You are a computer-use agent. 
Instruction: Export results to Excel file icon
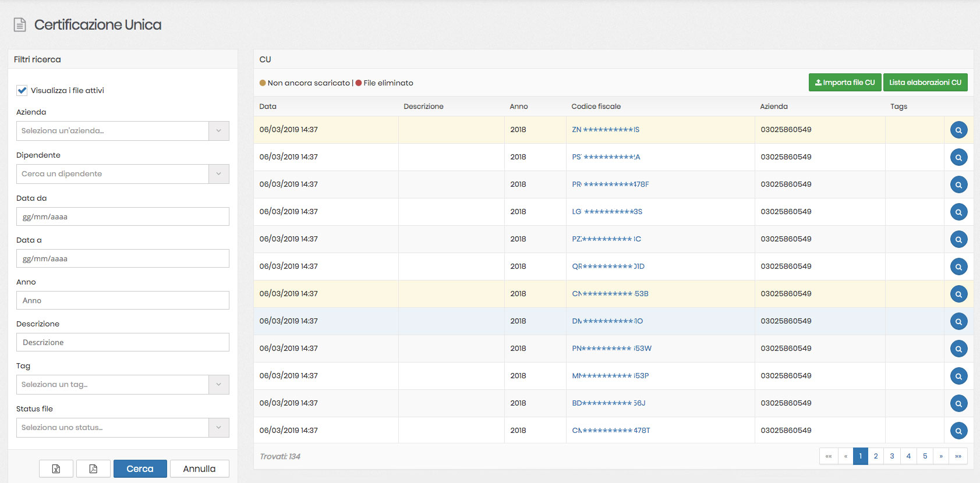coord(56,468)
